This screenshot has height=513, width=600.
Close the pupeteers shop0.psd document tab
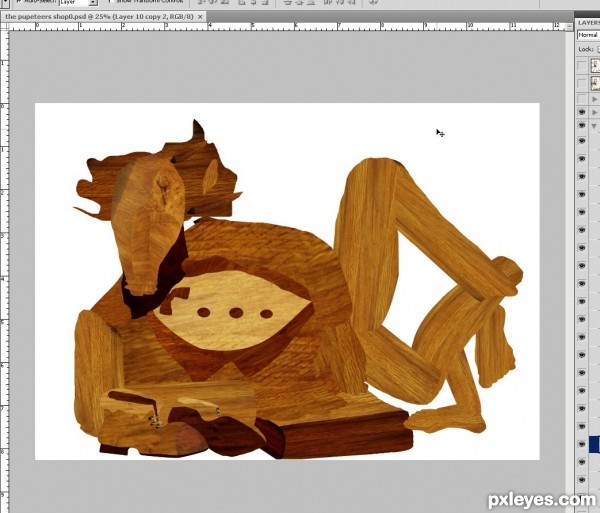200,17
